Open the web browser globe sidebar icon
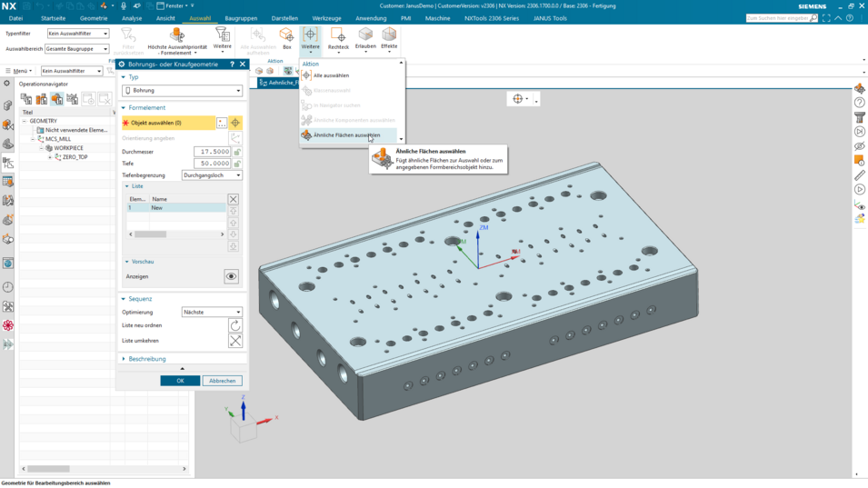This screenshot has height=488, width=868. click(8, 264)
